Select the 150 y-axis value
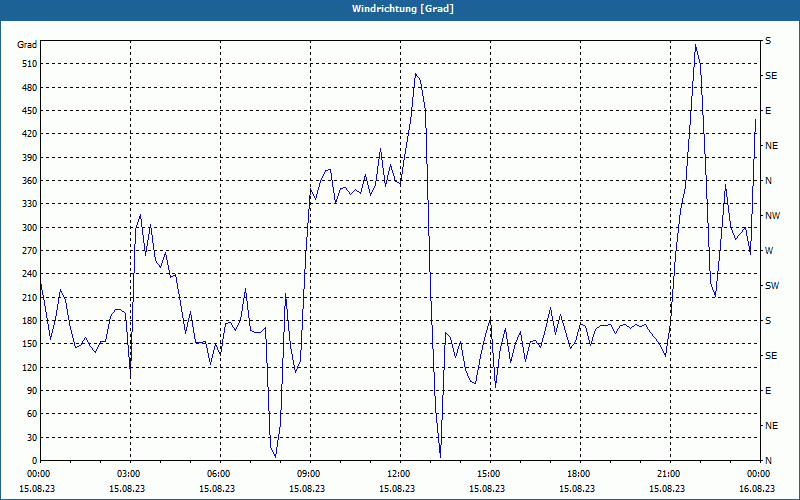 tap(30, 344)
